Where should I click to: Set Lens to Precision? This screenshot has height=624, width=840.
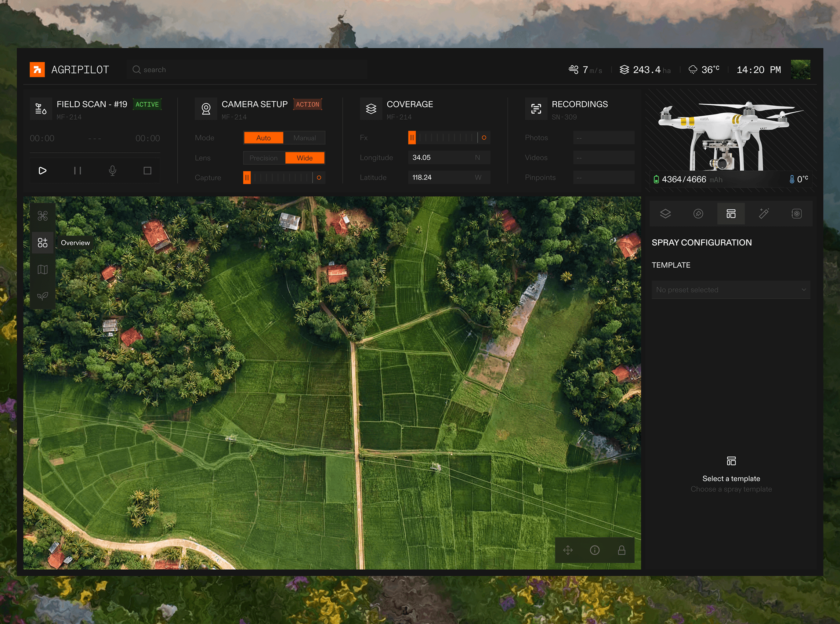[264, 158]
